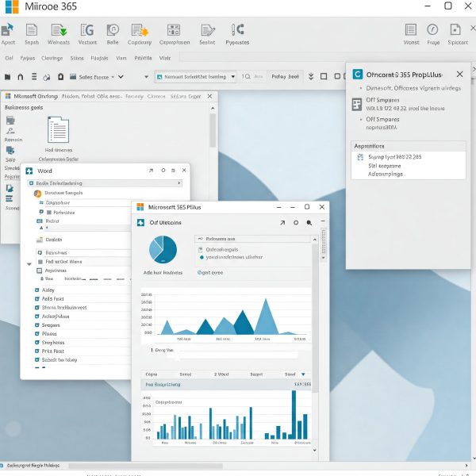Toggle the Srrepheias checkbox
This screenshot has height=476, width=476.
point(37,342)
